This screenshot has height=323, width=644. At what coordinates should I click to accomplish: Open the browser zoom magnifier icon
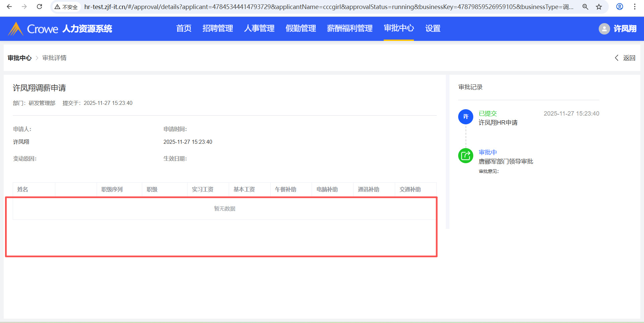pyautogui.click(x=585, y=7)
